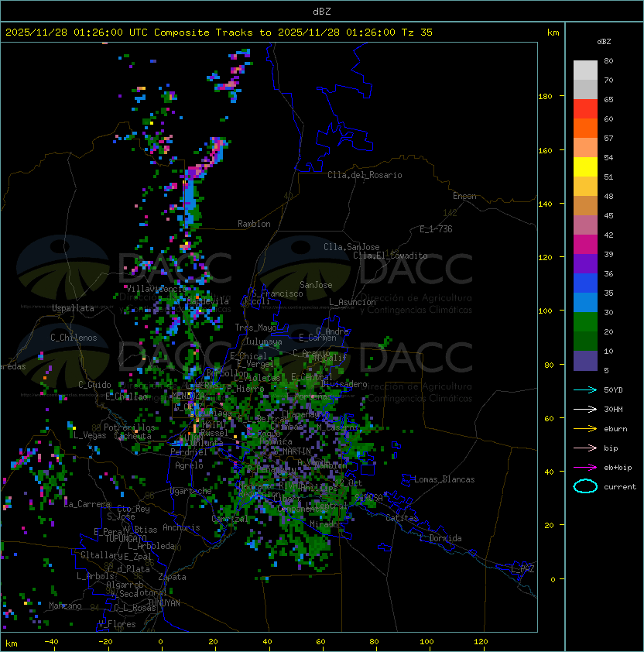
Task: Pick the light gray 70-80 dBZ swatch
Action: click(585, 70)
